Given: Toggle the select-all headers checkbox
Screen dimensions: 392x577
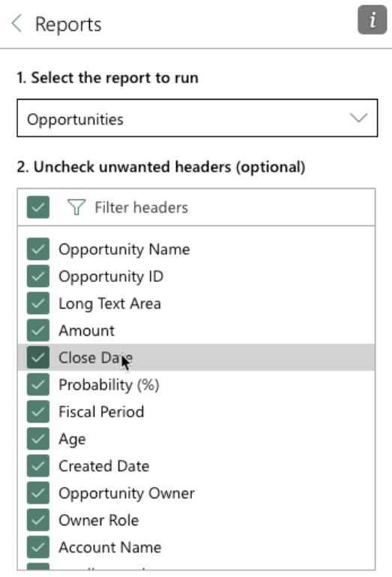Looking at the screenshot, I should 38,207.
